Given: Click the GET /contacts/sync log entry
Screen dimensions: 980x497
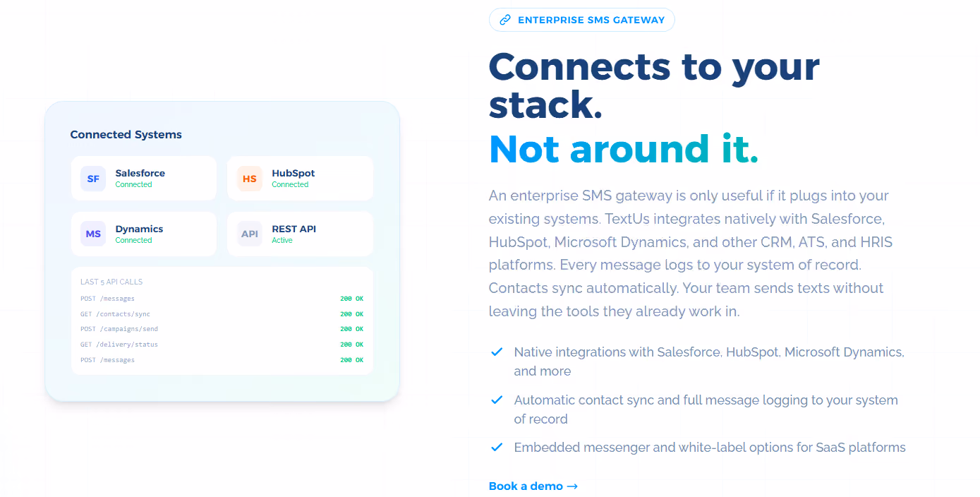Looking at the screenshot, I should pos(115,314).
